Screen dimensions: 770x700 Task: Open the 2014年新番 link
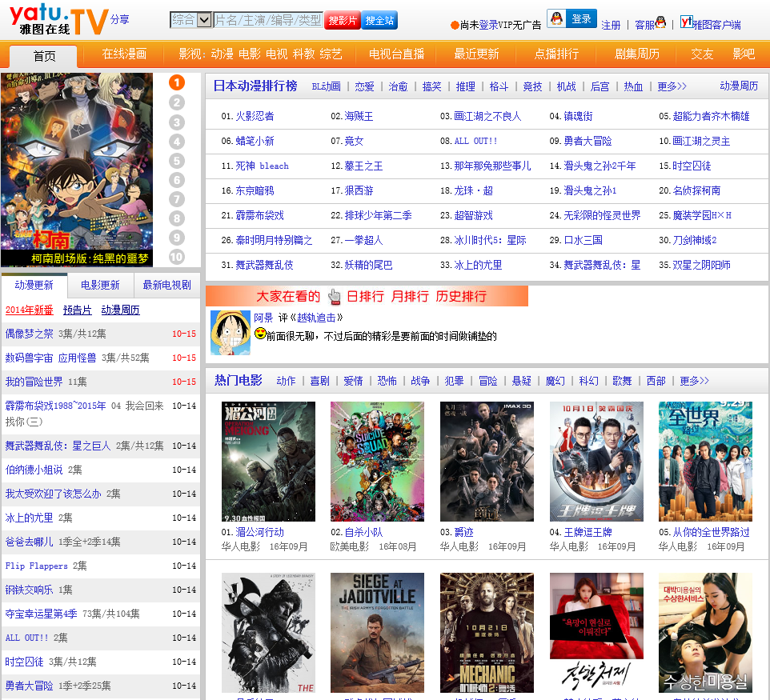coord(29,310)
